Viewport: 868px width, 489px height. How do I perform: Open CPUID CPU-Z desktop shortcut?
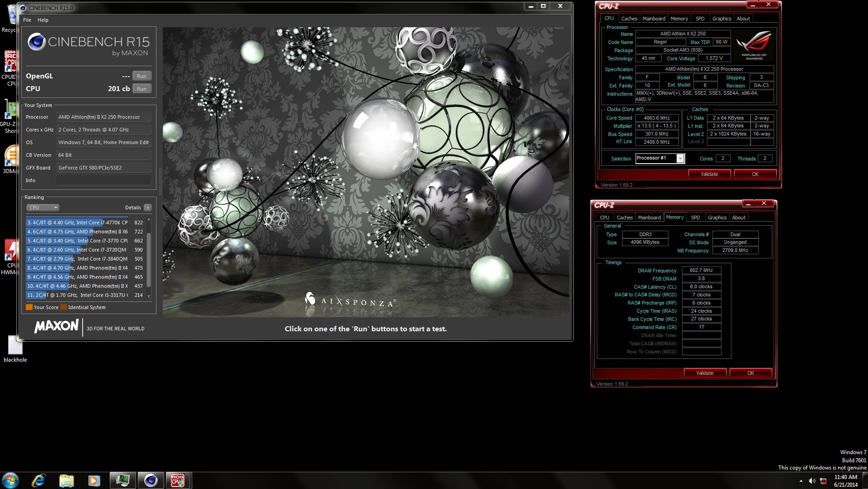[x=10, y=68]
